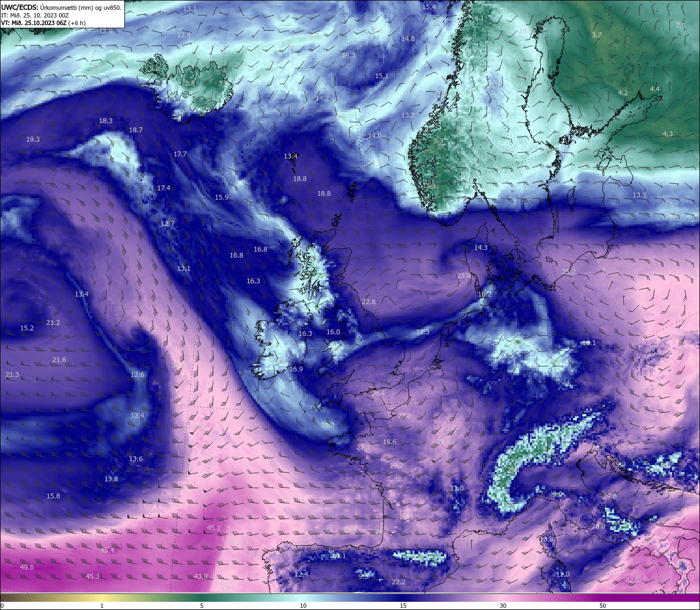This screenshot has height=610, width=700.
Task: Click the map value 22.8
Action: 369,302
